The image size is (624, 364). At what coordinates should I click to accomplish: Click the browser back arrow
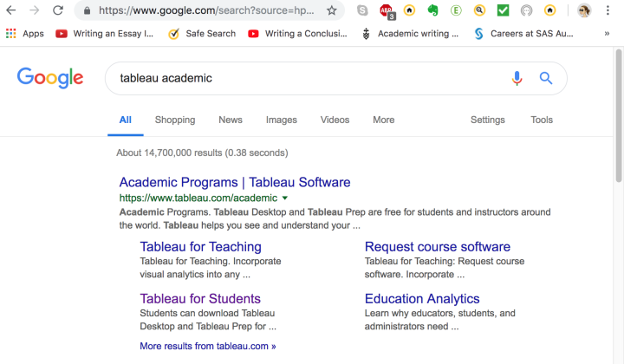(x=11, y=10)
